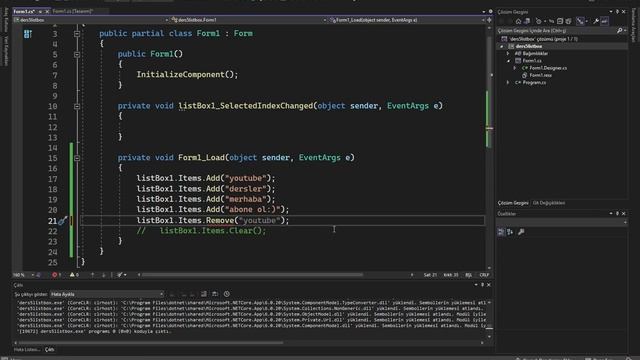Image resolution: width=640 pixels, height=360 pixels.
Task: Collapse the Form1 class outlining at line 3
Action: (x=77, y=34)
